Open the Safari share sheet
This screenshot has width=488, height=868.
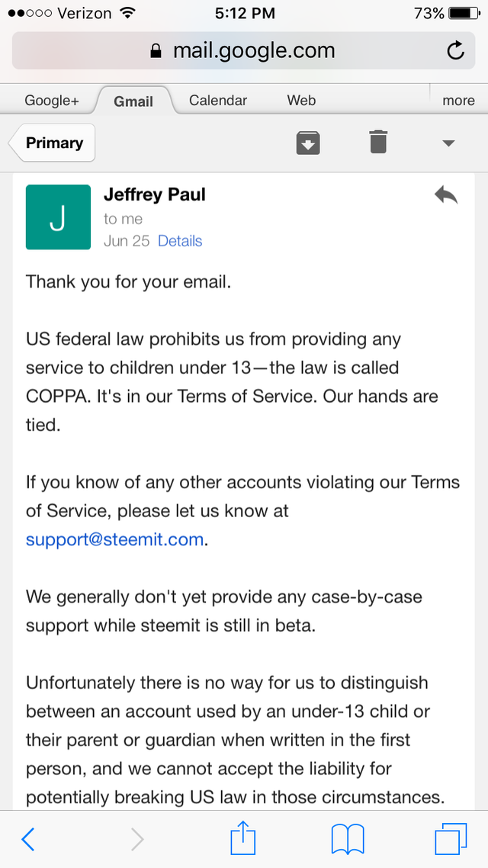click(x=243, y=839)
